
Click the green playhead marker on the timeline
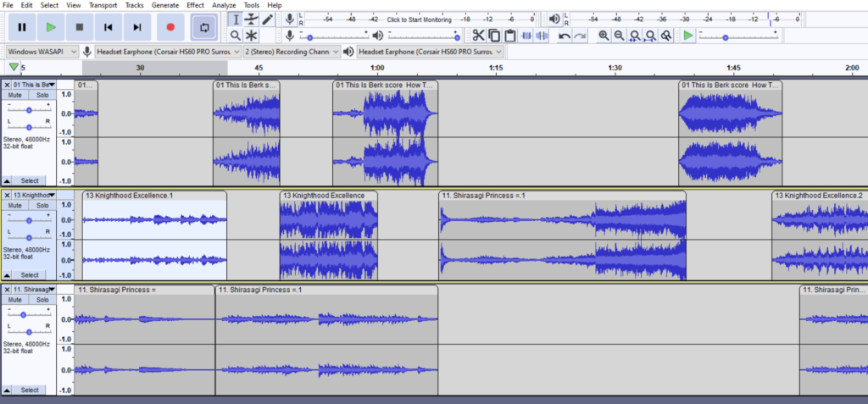click(x=14, y=67)
